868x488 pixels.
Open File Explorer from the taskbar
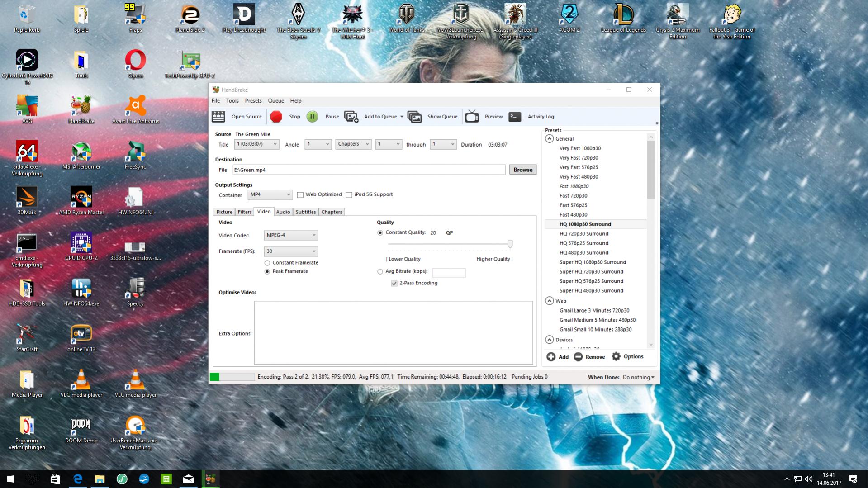coord(100,479)
